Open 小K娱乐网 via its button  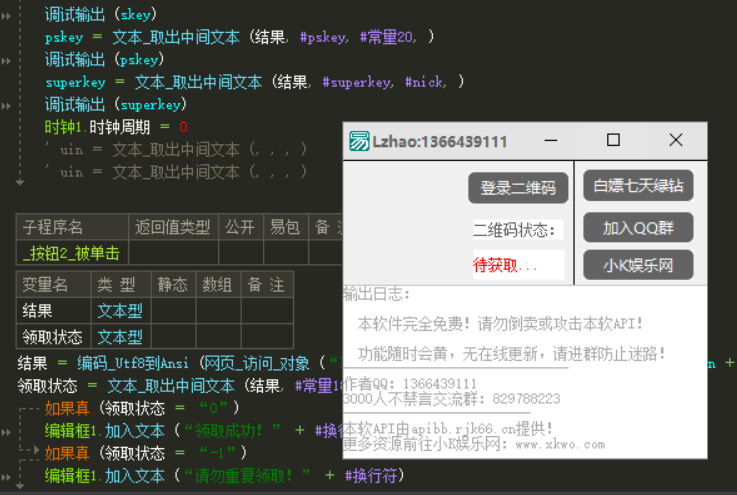(x=638, y=265)
